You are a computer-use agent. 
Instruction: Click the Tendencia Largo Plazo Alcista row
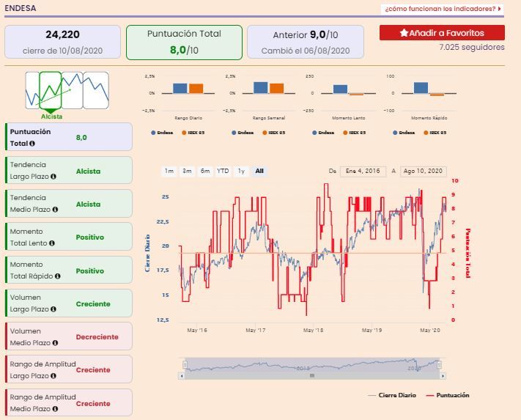pos(69,170)
